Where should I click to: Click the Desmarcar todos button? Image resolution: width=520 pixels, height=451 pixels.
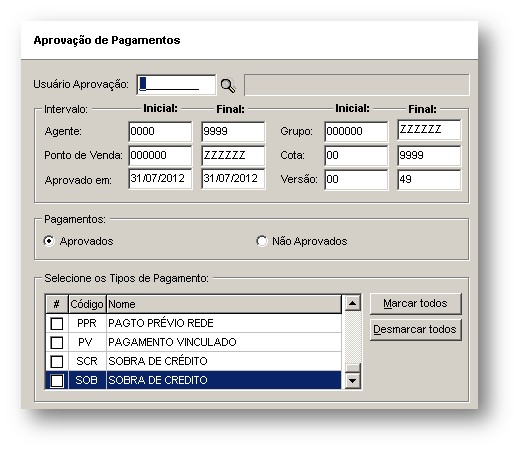point(415,330)
